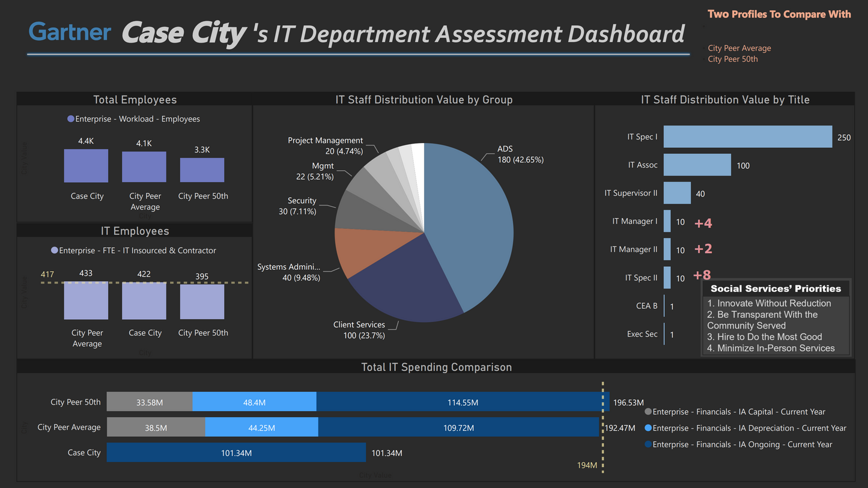
Task: Click the Gartner logo
Action: [x=70, y=32]
